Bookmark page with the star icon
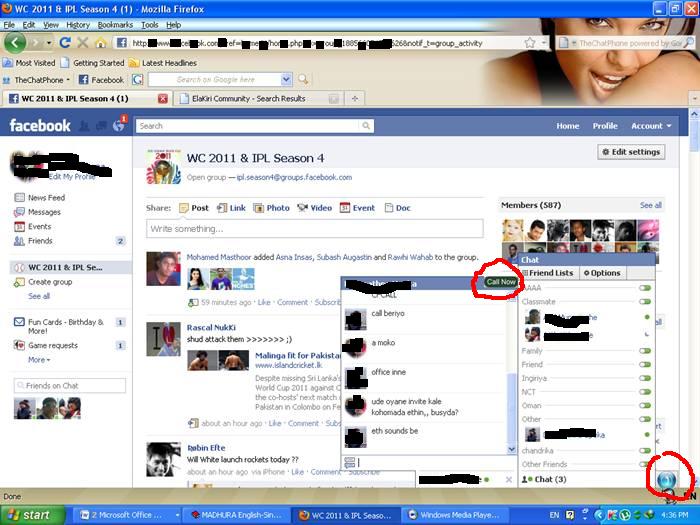 530,43
